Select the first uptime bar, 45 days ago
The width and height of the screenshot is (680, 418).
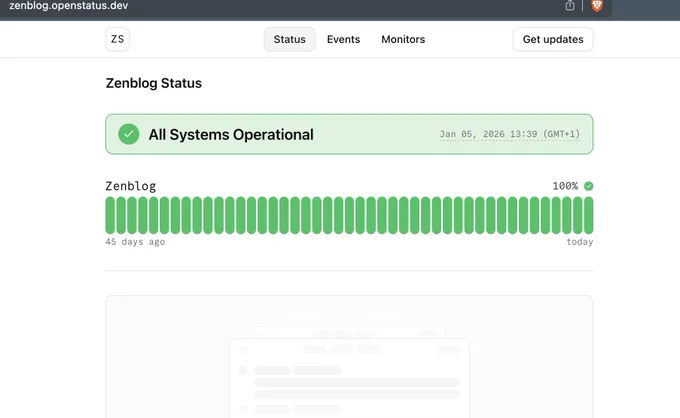(x=110, y=215)
